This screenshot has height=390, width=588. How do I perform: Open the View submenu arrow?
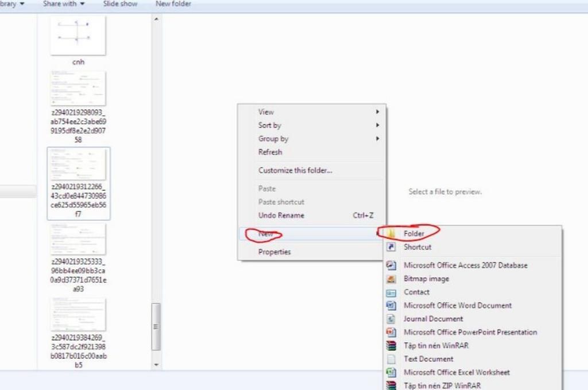(x=378, y=112)
